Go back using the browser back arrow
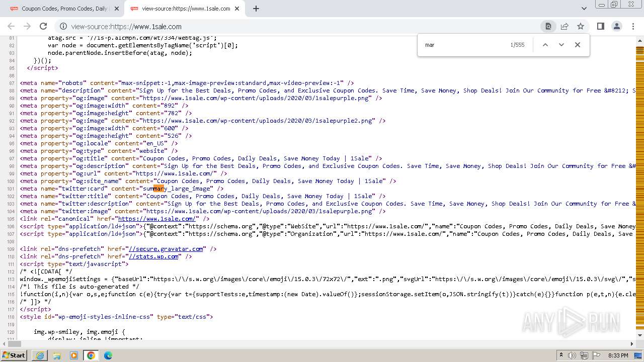Viewport: 644px width, 362px height. coord(11,26)
